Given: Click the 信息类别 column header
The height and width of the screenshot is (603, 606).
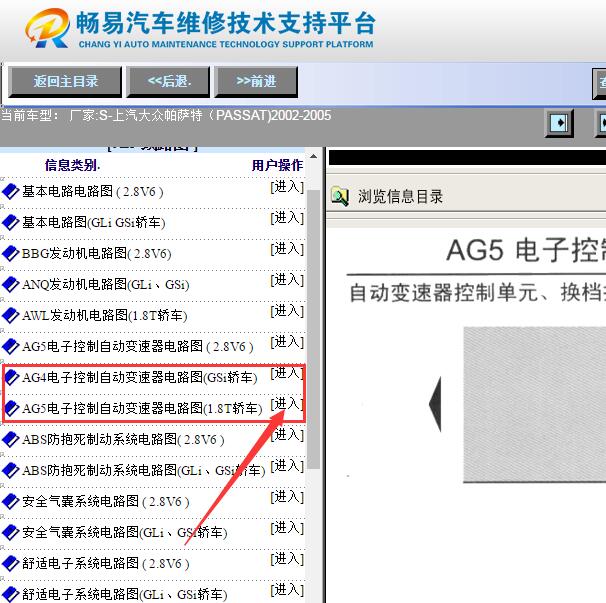Looking at the screenshot, I should coord(72,165).
